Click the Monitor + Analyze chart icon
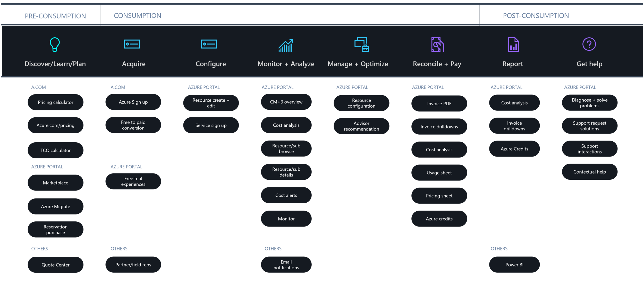 (286, 45)
